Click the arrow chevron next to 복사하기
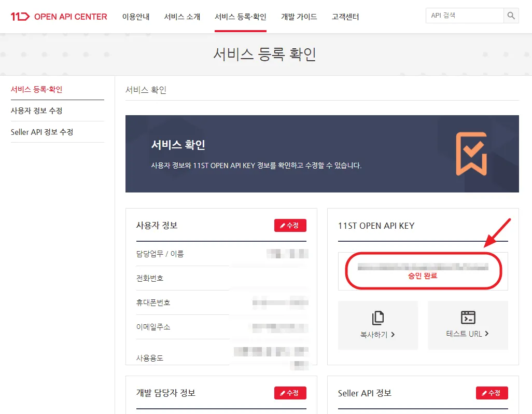Image resolution: width=532 pixels, height=414 pixels. click(393, 335)
